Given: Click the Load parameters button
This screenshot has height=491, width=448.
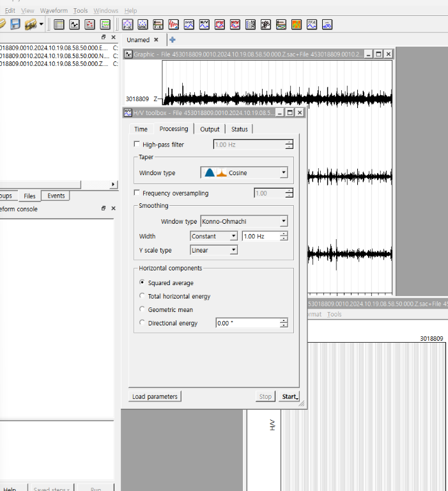Looking at the screenshot, I should point(155,396).
